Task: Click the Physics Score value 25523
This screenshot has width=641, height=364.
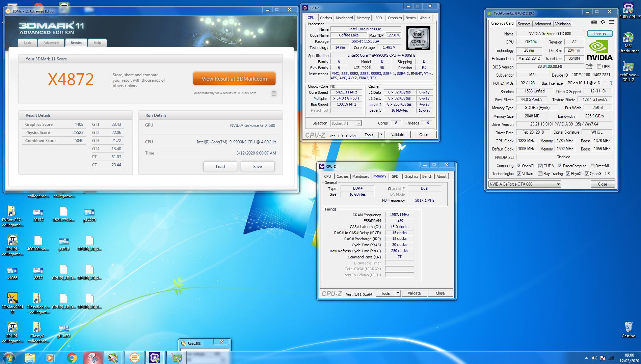Action: click(x=78, y=133)
